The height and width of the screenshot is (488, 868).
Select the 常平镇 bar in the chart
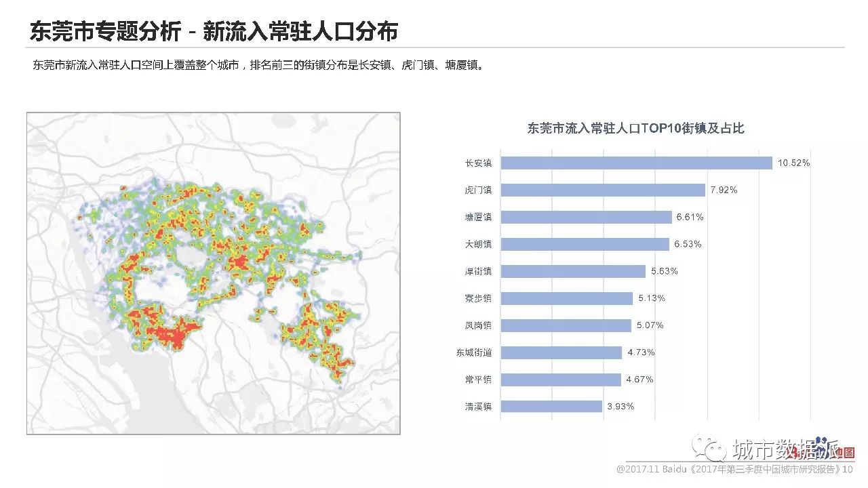tap(561, 380)
